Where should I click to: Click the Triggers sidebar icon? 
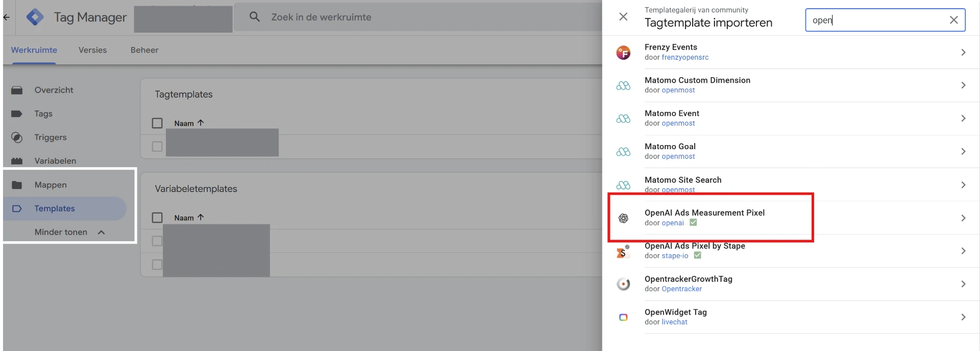[17, 137]
